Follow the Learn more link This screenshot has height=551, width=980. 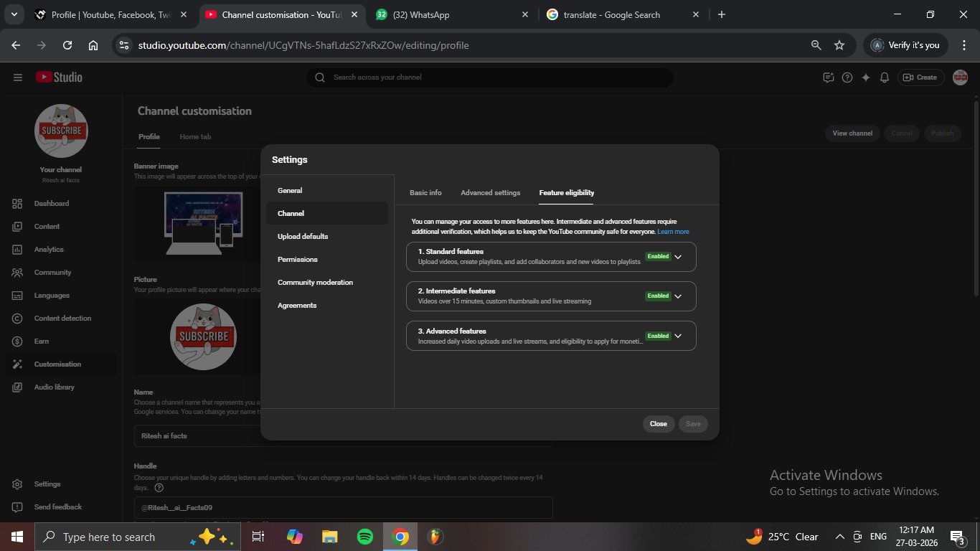pyautogui.click(x=673, y=232)
